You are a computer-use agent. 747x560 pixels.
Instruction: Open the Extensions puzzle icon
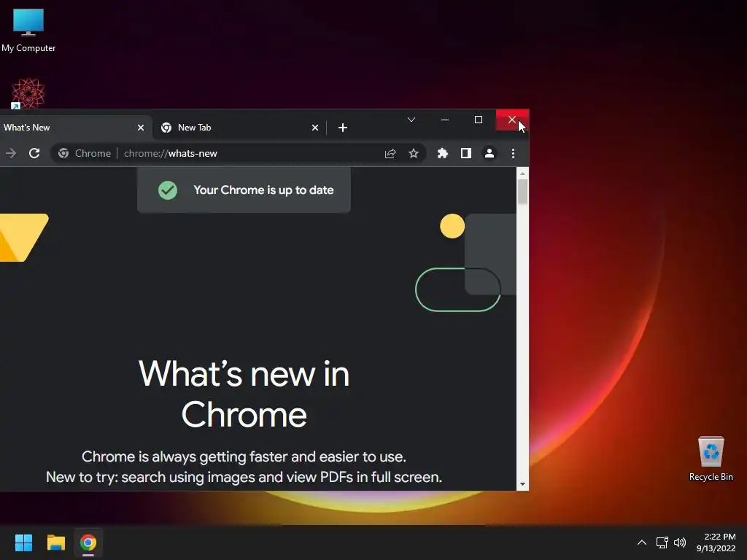[x=443, y=153]
